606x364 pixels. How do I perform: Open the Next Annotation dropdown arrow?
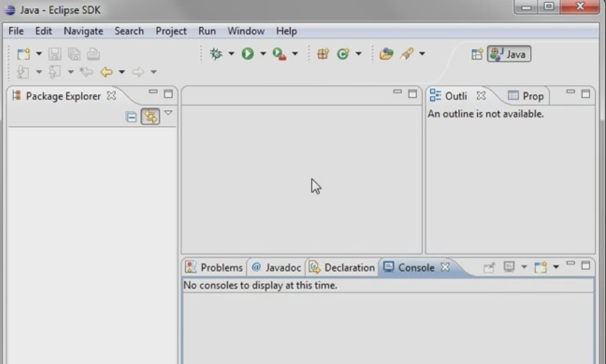[x=39, y=72]
